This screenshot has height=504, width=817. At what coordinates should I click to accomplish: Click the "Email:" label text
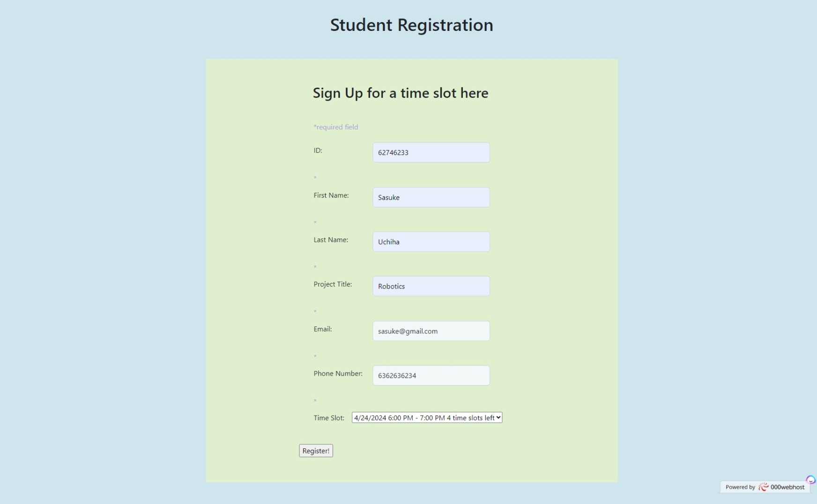(323, 329)
